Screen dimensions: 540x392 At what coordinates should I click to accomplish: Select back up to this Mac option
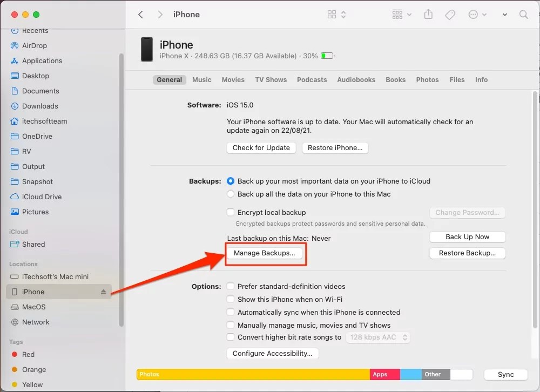coord(231,194)
